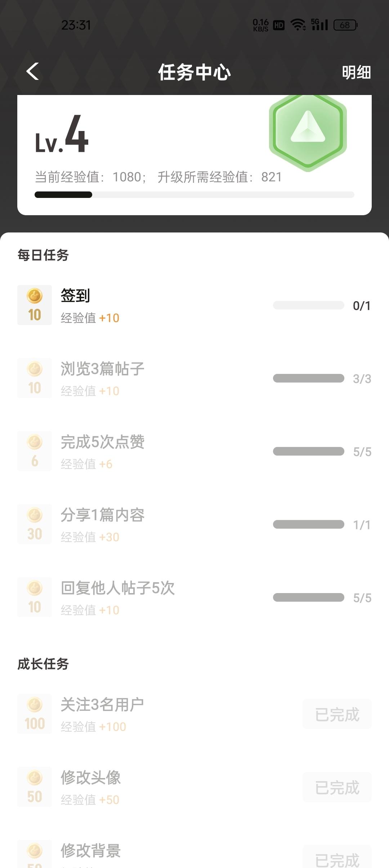Tap the back arrow icon
The height and width of the screenshot is (868, 389).
click(33, 71)
